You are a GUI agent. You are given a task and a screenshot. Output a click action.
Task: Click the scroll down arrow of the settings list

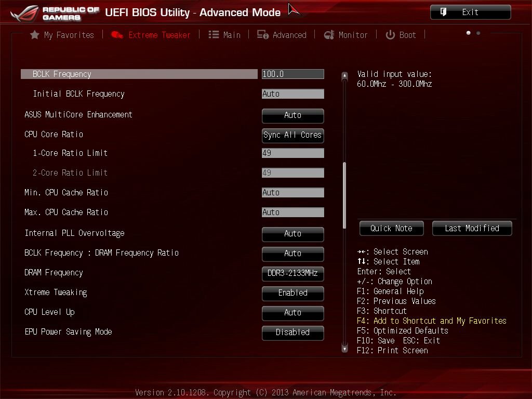[344, 349]
